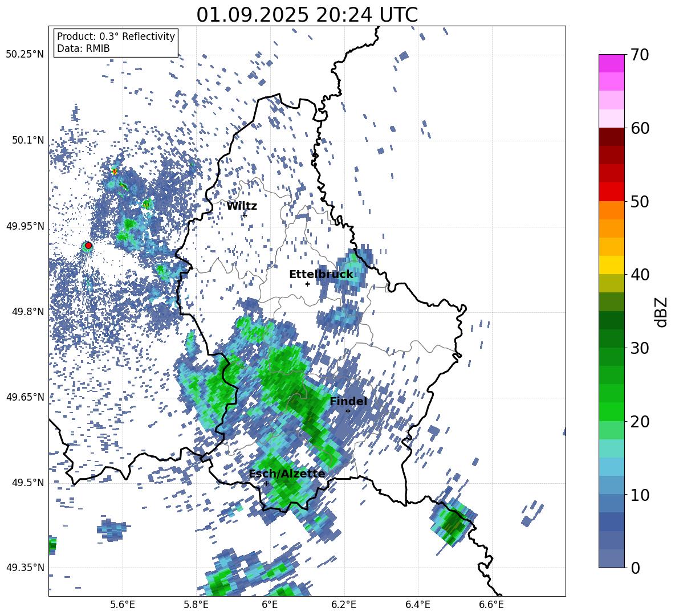Click the title 01.09.2025 20:24 UTC

(307, 15)
